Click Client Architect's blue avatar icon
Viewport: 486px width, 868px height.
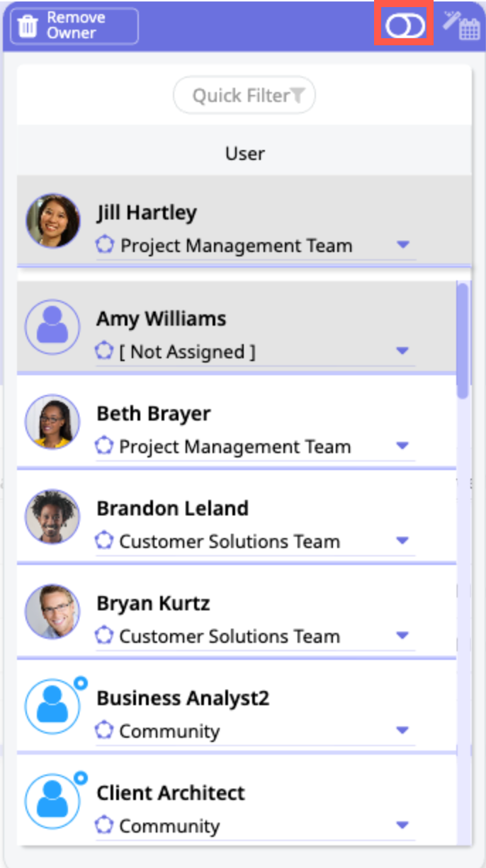point(52,801)
